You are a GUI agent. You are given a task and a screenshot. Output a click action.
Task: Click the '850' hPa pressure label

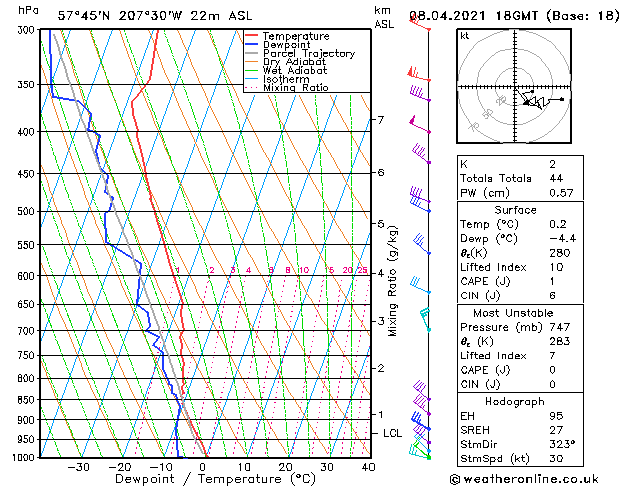click(28, 400)
